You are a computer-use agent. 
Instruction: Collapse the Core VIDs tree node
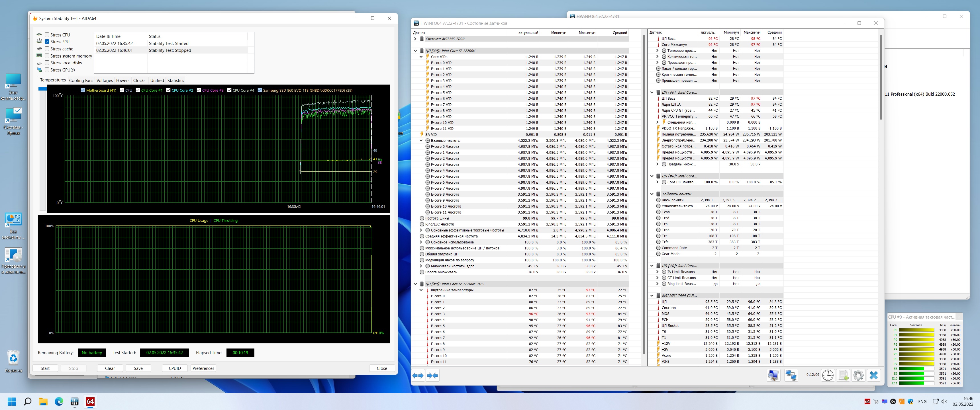coord(421,57)
